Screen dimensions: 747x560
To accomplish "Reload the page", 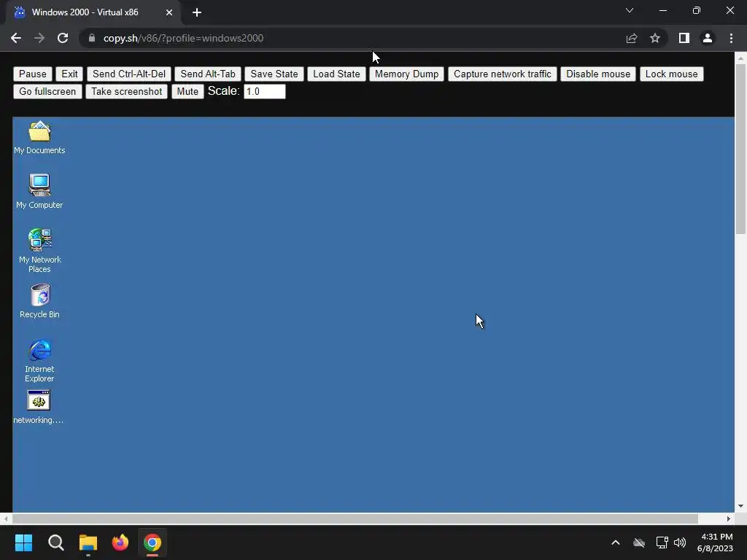I will click(63, 38).
